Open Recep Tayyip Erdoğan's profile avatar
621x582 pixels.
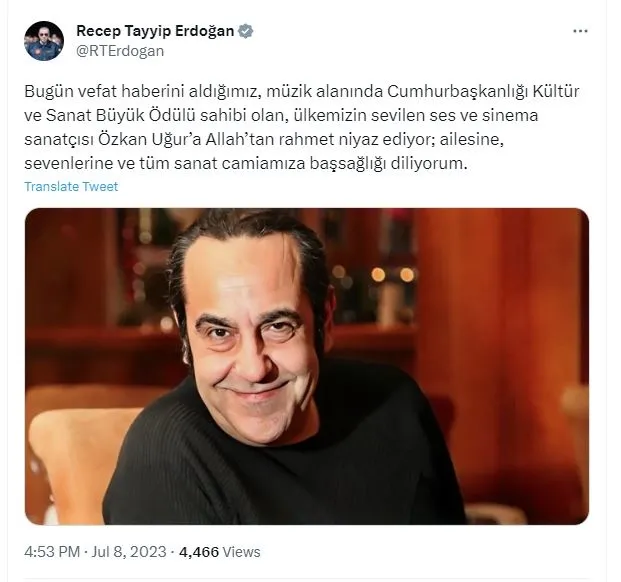point(44,41)
